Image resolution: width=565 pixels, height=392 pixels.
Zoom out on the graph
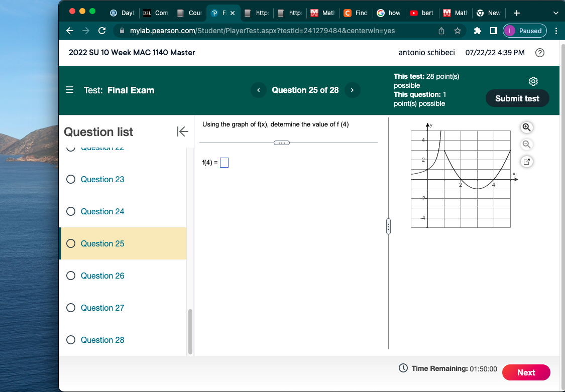click(526, 145)
